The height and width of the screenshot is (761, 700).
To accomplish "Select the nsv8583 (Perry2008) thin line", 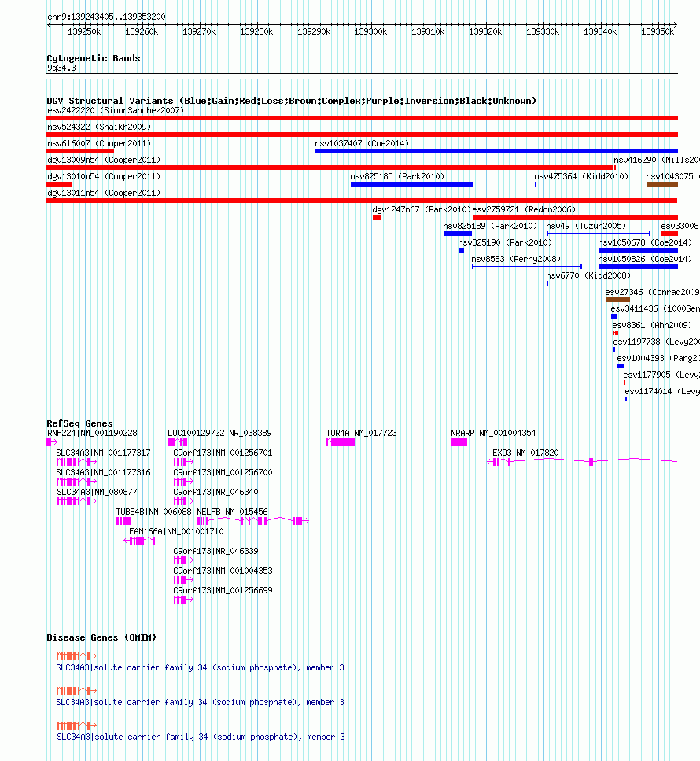I will [527, 267].
